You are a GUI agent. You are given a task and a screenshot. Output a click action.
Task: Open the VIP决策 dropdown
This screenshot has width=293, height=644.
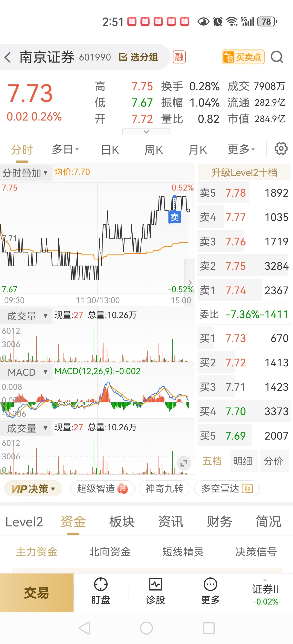33,489
